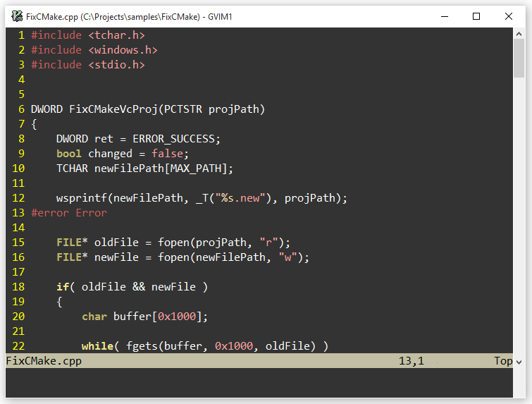
Task: Click the false value on line 9
Action: click(x=170, y=154)
